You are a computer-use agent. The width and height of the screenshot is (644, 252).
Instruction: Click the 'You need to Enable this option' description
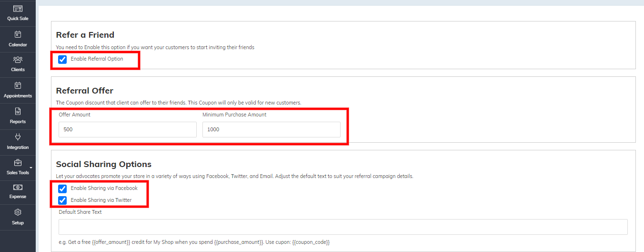[155, 47]
